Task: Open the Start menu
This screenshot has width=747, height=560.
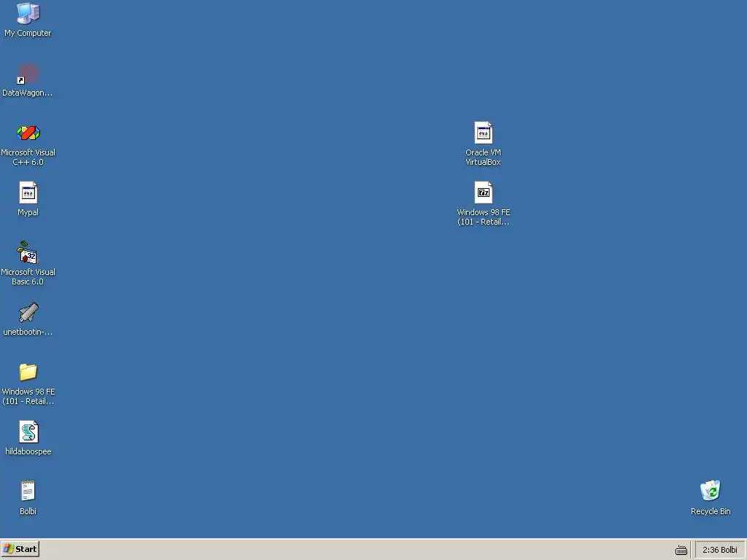Action: tap(20, 549)
